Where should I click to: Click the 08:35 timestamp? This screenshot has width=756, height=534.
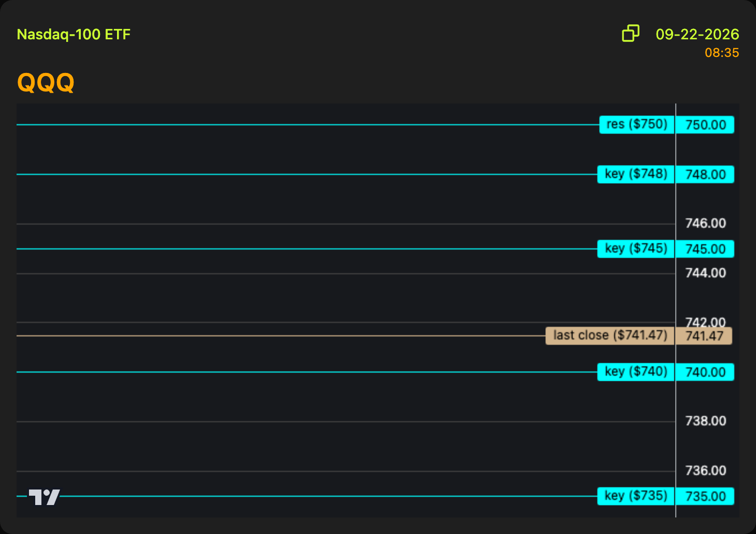(x=722, y=53)
